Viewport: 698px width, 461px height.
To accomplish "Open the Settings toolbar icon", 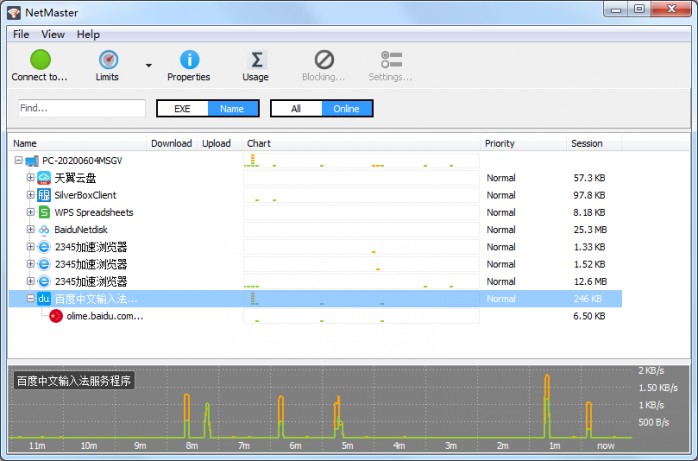I will coord(391,60).
